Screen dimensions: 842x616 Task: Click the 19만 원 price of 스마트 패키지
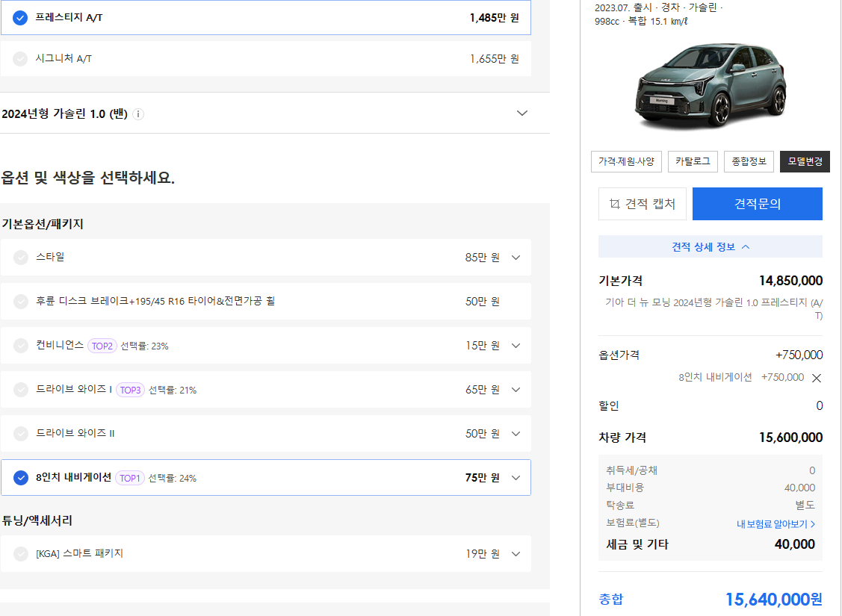[482, 554]
